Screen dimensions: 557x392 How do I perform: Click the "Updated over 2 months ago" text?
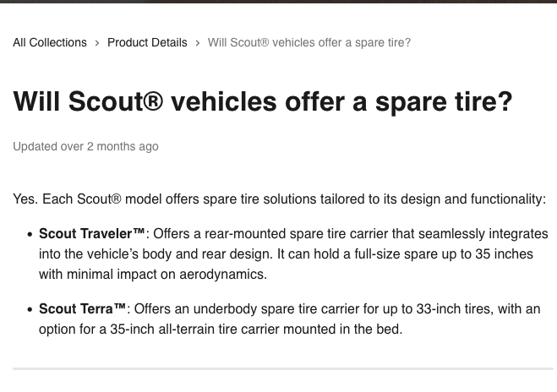85,146
